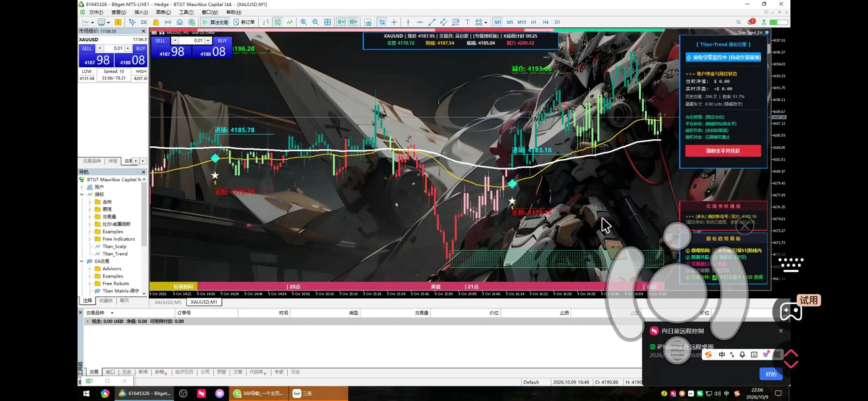The width and height of the screenshot is (868, 401).
Task: Expand the 账户 node in Navigator
Action: (82, 187)
